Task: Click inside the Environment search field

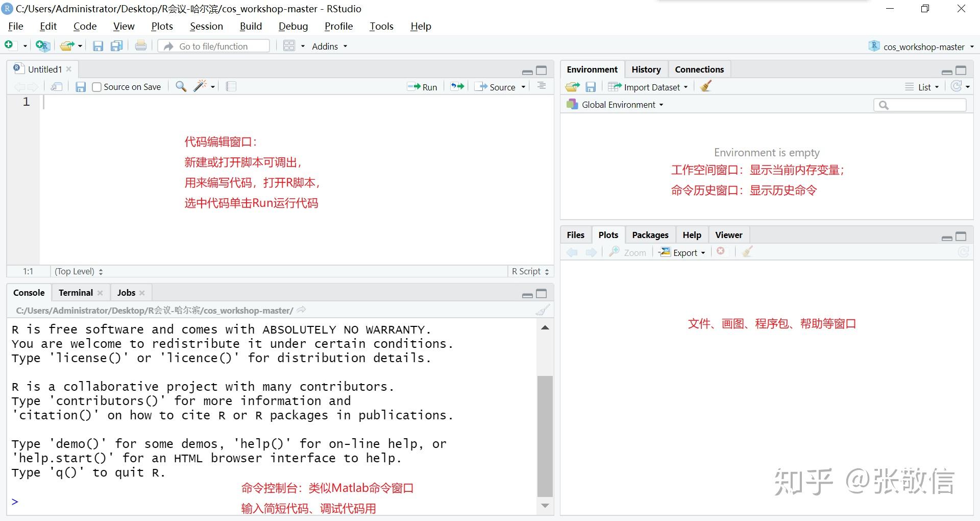Action: click(919, 105)
